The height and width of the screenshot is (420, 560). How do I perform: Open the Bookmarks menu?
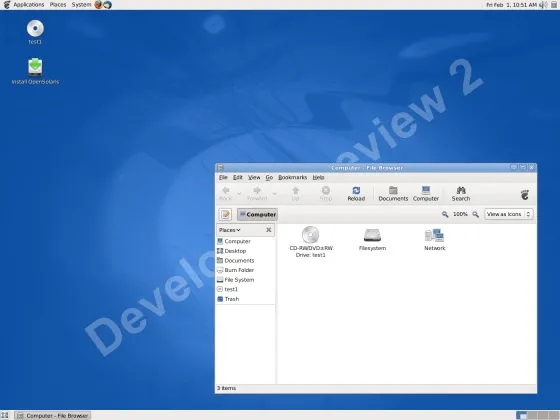point(292,178)
